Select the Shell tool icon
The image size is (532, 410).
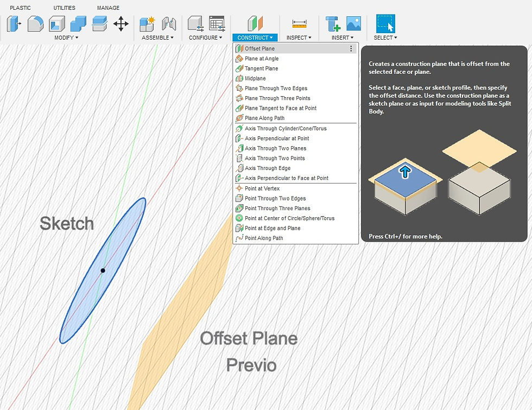[56, 24]
